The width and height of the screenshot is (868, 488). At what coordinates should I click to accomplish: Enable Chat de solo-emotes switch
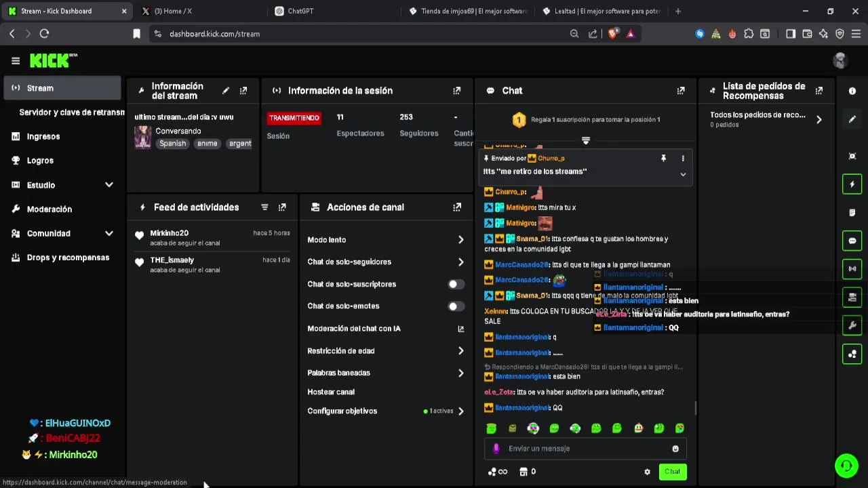[x=456, y=306]
